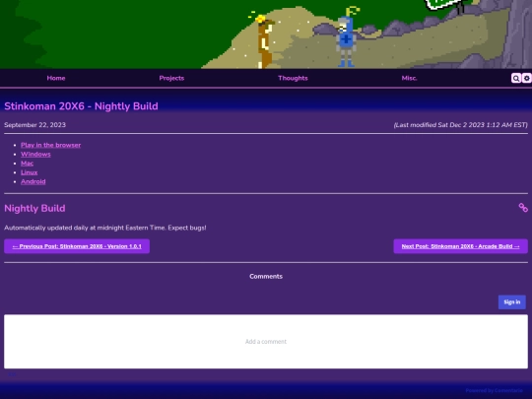
Task: Click the pixel-art header banner image
Action: pyautogui.click(x=266, y=33)
